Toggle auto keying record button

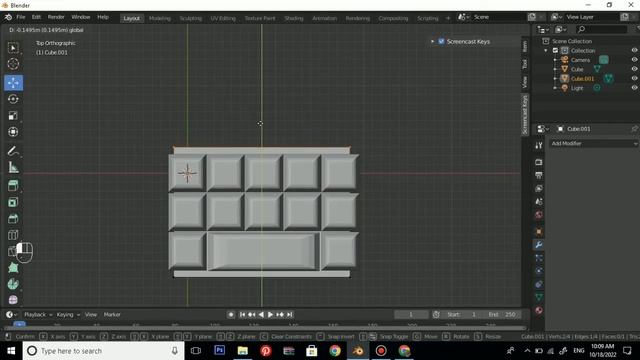(231, 314)
